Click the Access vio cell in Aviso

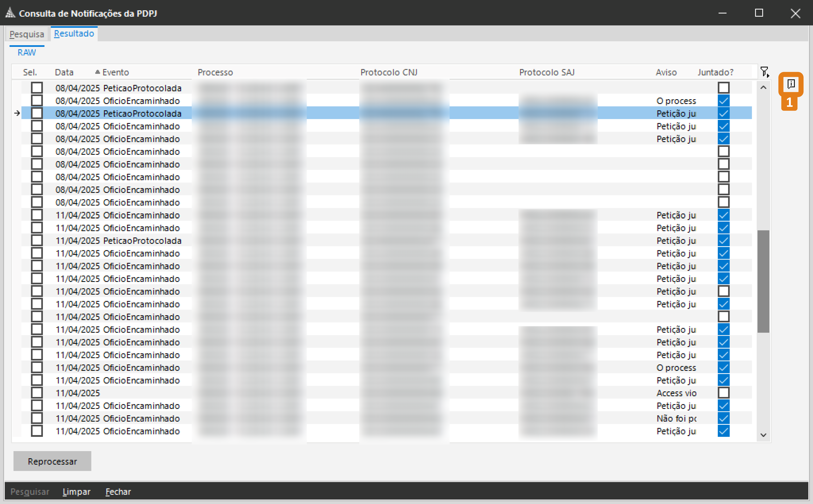point(676,393)
